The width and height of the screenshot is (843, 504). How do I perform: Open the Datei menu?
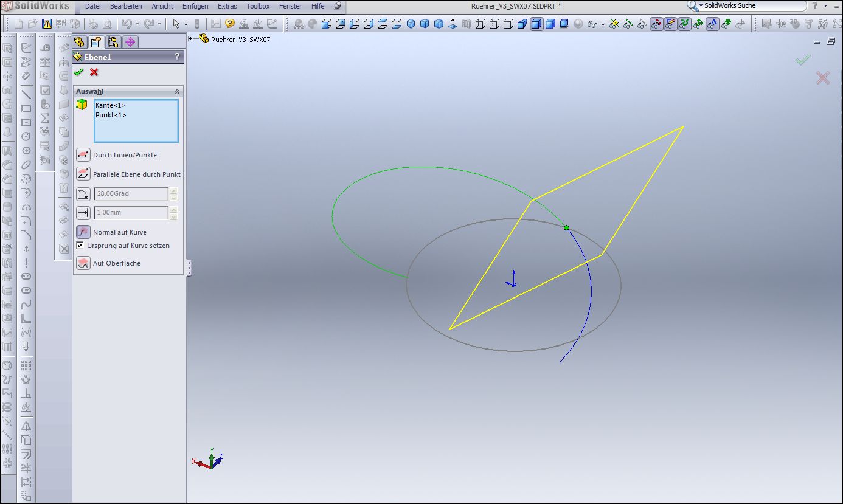pyautogui.click(x=92, y=6)
